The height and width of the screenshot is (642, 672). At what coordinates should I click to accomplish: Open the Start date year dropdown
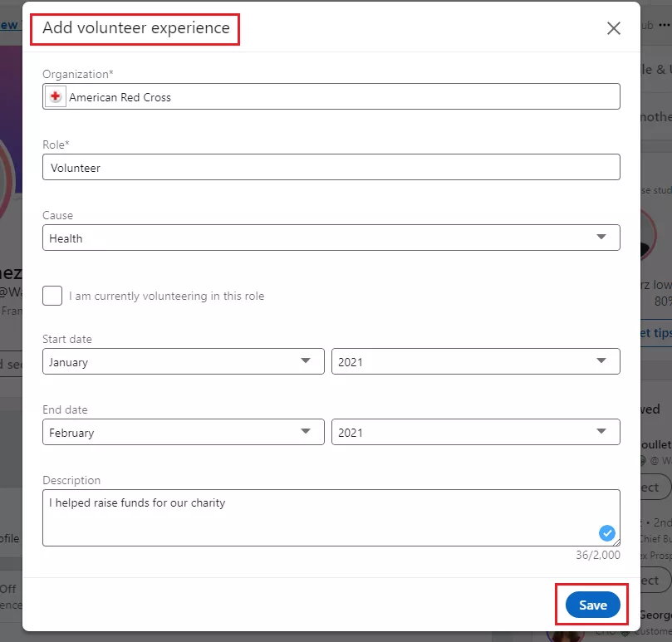[x=475, y=361]
